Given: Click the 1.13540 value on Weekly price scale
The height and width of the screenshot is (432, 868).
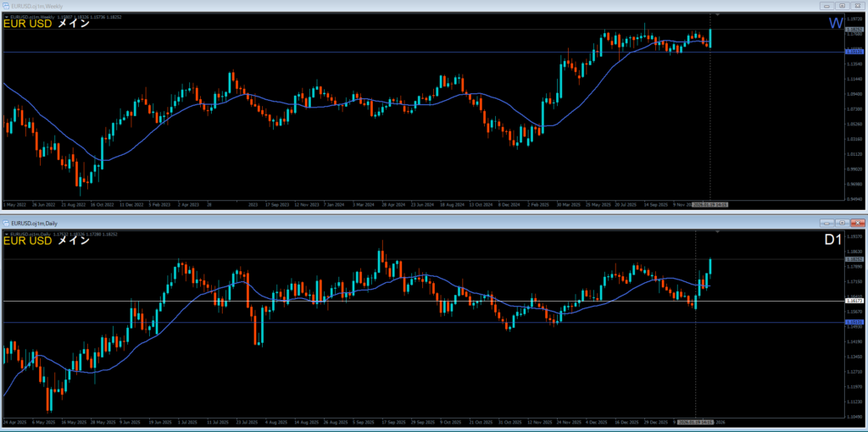Looking at the screenshot, I should coord(854,64).
